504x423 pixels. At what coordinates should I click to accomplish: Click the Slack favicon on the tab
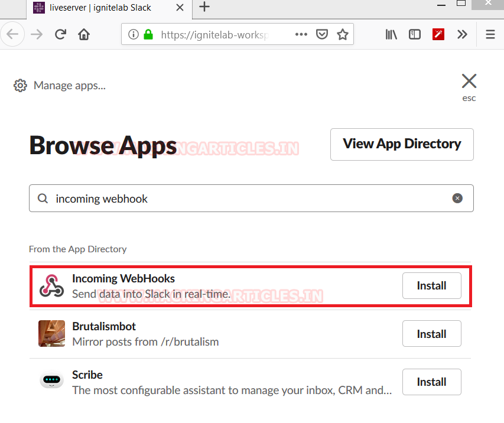point(39,8)
